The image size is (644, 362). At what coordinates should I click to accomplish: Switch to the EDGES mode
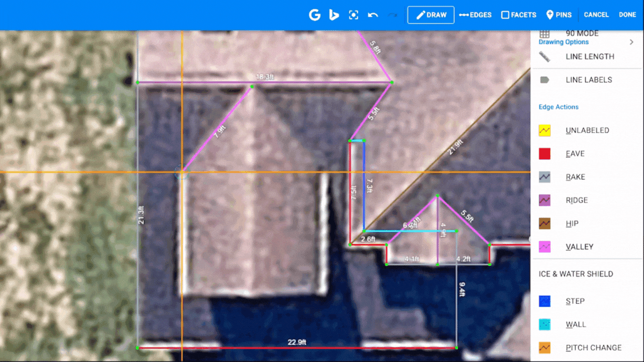(475, 15)
